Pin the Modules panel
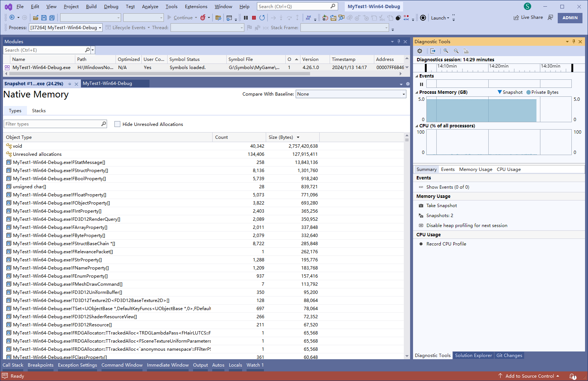The width and height of the screenshot is (588, 381). (x=399, y=41)
